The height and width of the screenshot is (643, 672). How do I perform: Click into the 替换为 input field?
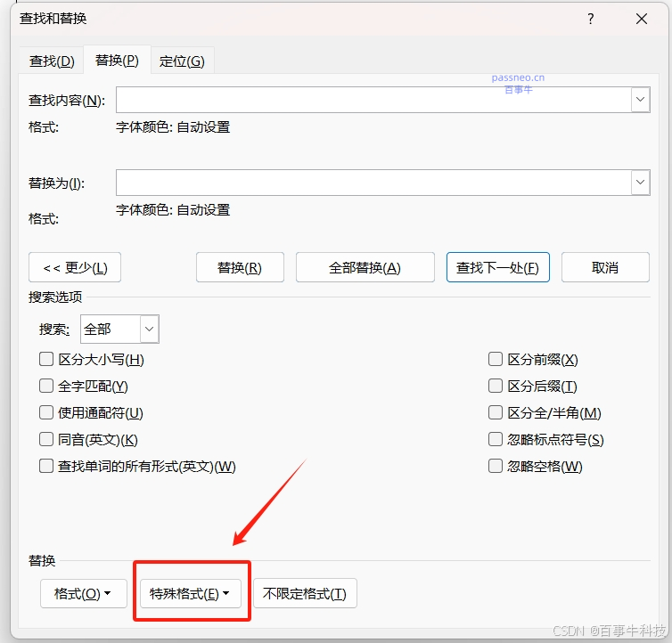click(373, 183)
